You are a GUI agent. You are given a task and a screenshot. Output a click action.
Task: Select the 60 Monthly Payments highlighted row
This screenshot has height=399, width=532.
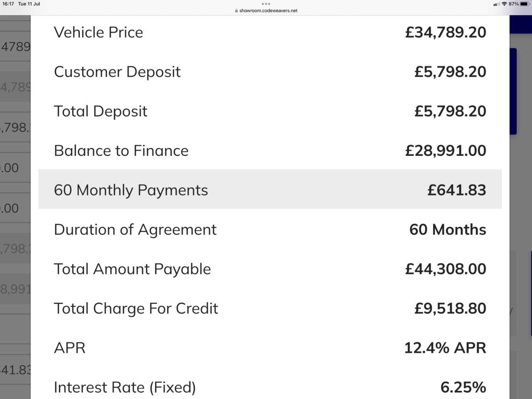click(270, 189)
